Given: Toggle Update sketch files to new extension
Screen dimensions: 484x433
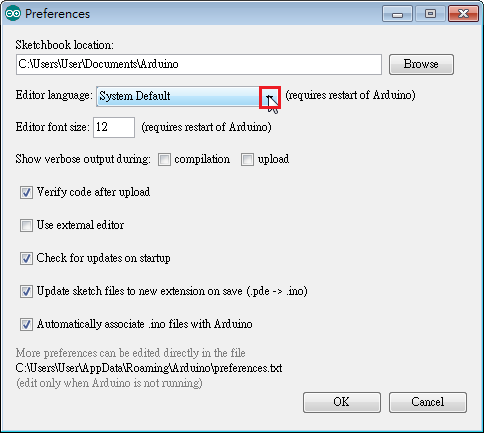Looking at the screenshot, I should tap(26, 291).
